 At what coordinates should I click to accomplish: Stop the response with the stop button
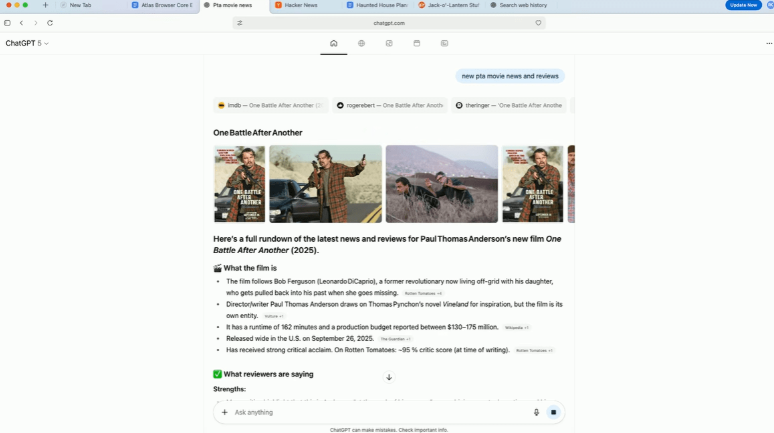553,412
